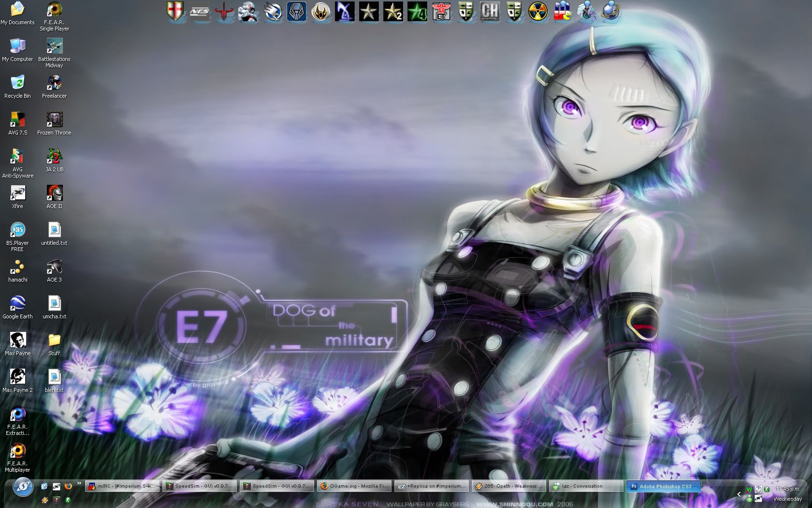Open the BS.Player FREE shortcut
This screenshot has width=812, height=508.
pos(17,237)
